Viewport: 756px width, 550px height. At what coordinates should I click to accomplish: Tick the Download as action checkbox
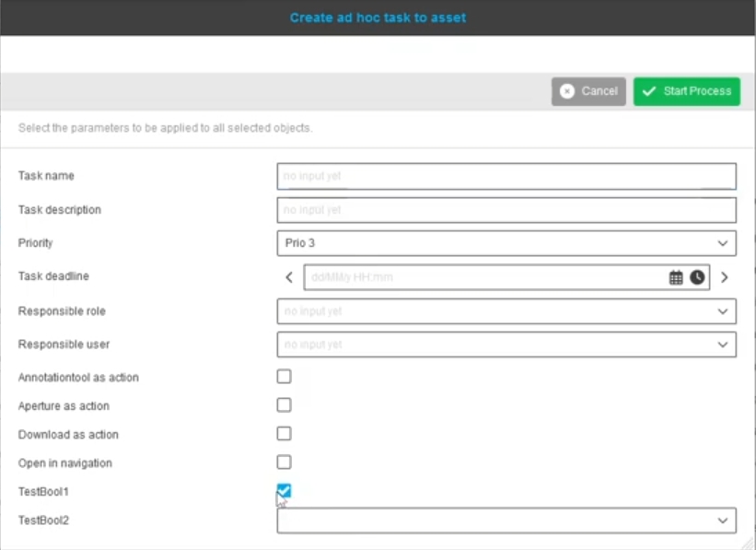[x=284, y=433]
